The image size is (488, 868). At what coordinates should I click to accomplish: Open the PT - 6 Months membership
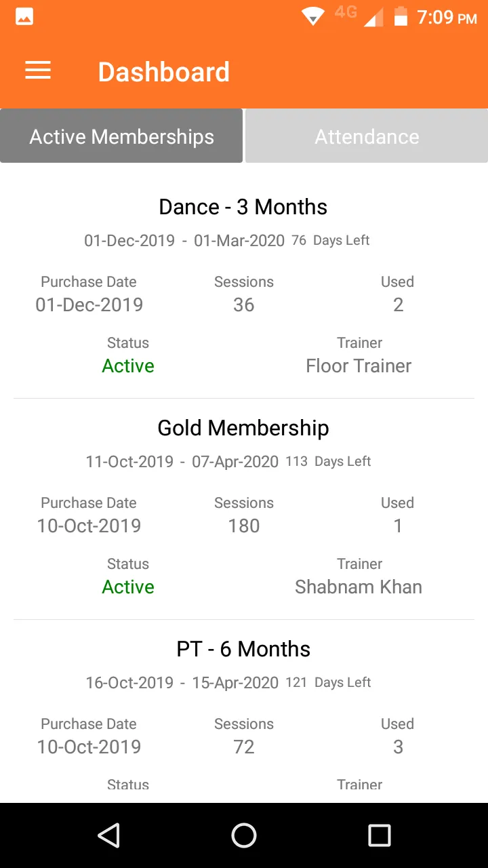[x=243, y=649]
